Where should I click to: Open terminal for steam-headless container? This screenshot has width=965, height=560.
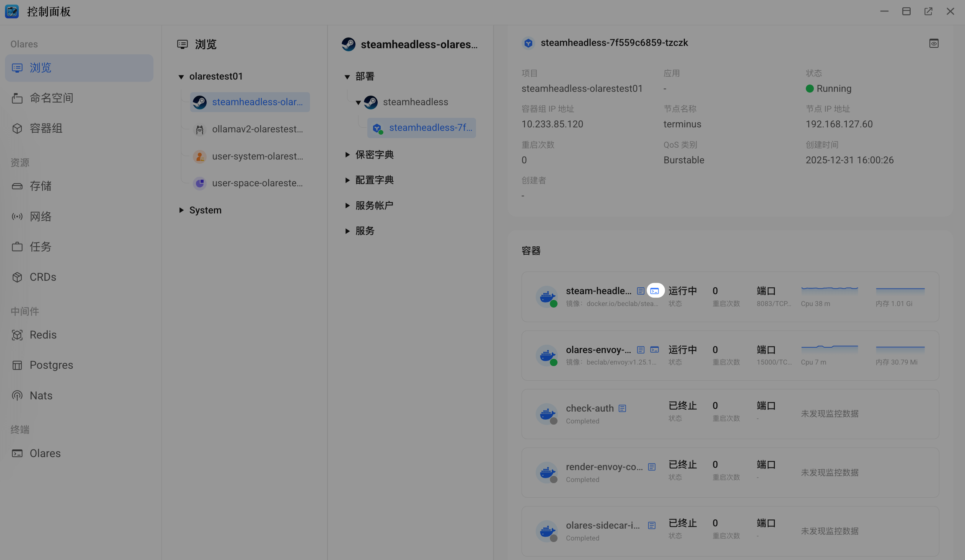[x=655, y=291]
